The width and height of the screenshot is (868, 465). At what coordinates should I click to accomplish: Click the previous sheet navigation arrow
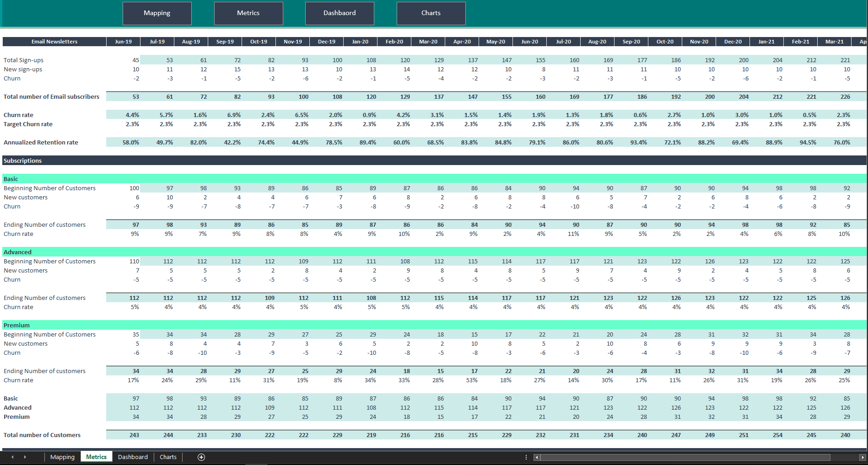tap(13, 457)
